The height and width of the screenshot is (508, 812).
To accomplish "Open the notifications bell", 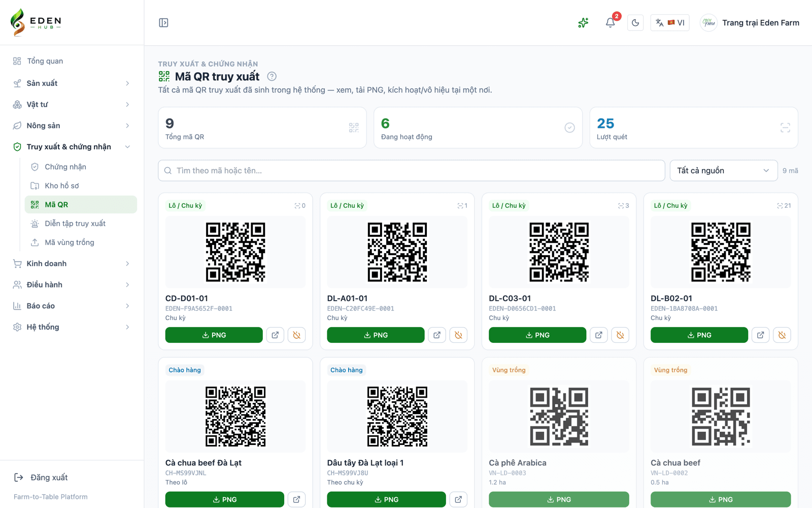I will [610, 23].
